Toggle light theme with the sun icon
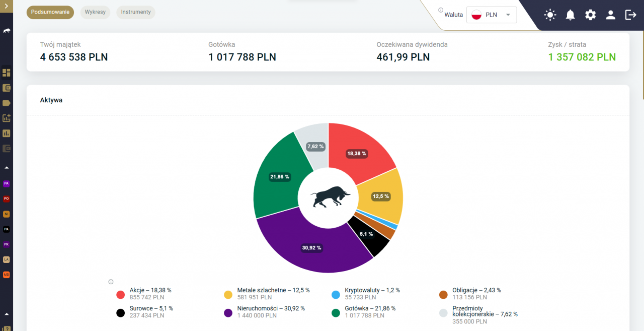 click(550, 15)
